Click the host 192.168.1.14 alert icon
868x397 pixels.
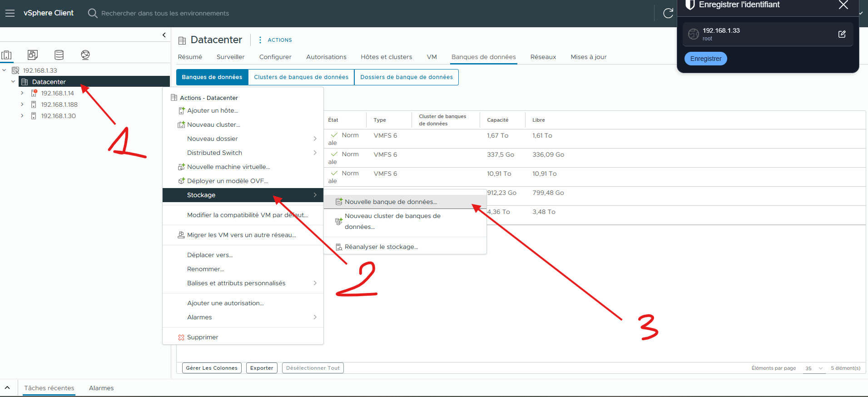(34, 93)
